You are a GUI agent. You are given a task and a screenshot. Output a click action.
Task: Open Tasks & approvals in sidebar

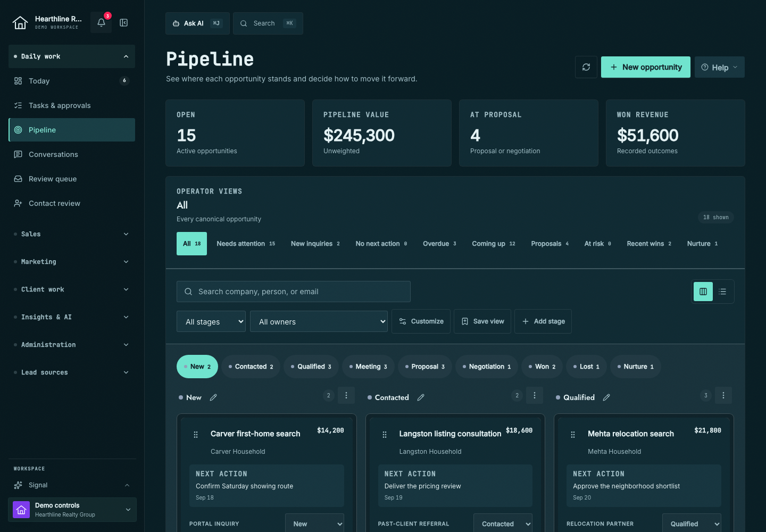[72, 105]
